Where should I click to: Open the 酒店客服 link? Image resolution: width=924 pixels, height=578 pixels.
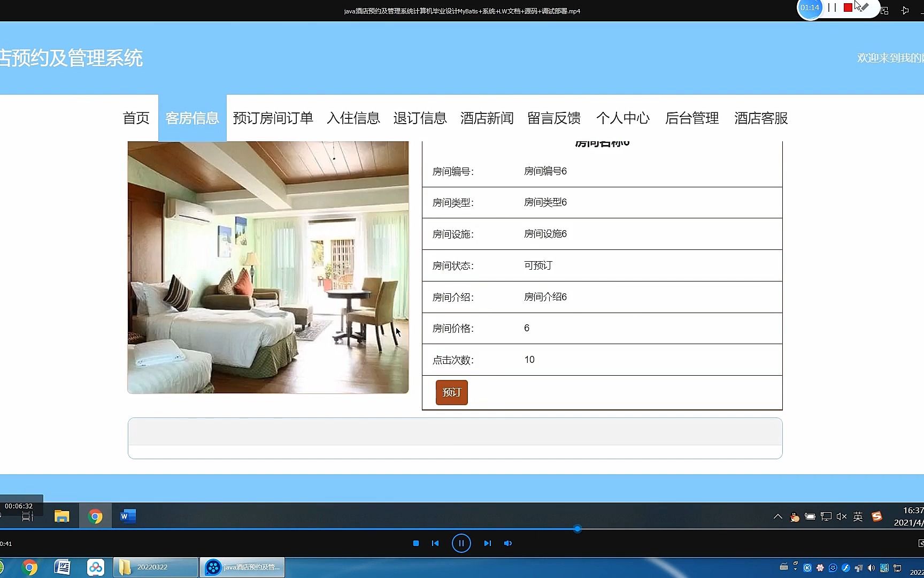760,118
